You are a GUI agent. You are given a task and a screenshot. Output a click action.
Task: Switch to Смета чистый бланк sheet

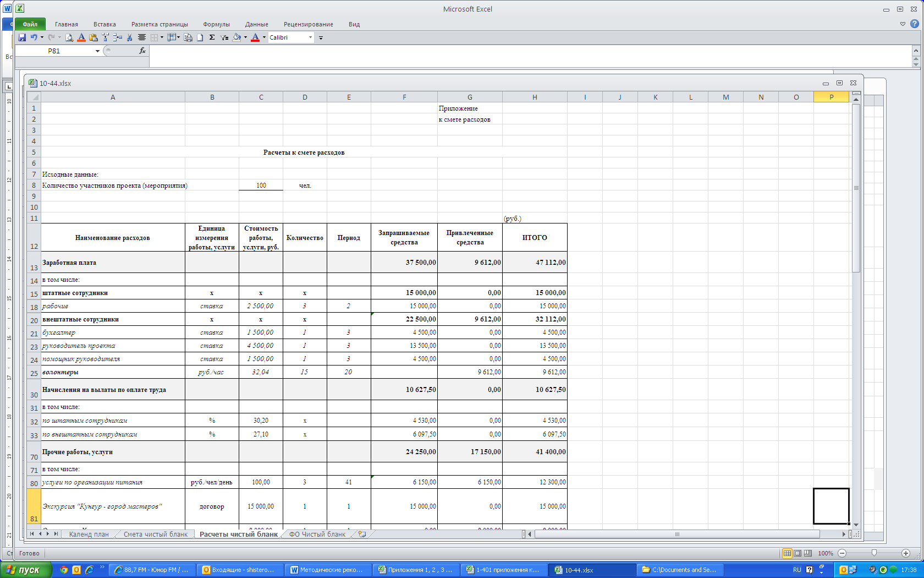point(156,534)
